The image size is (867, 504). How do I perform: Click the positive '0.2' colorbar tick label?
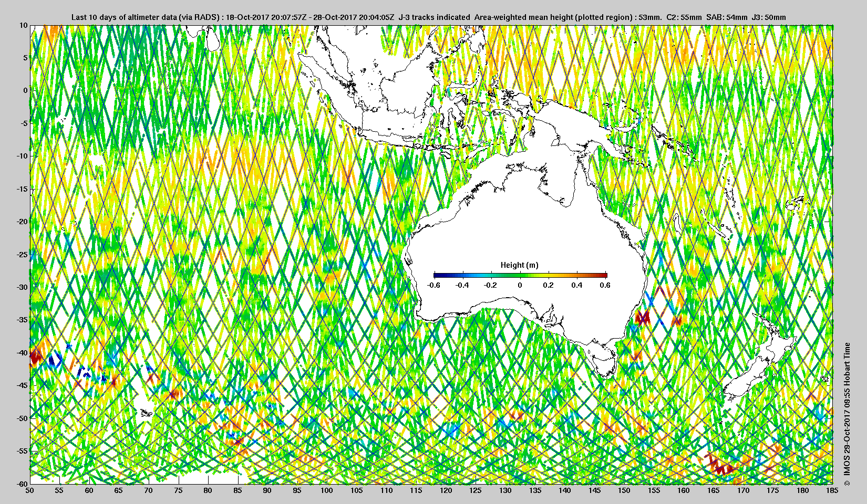click(x=549, y=285)
